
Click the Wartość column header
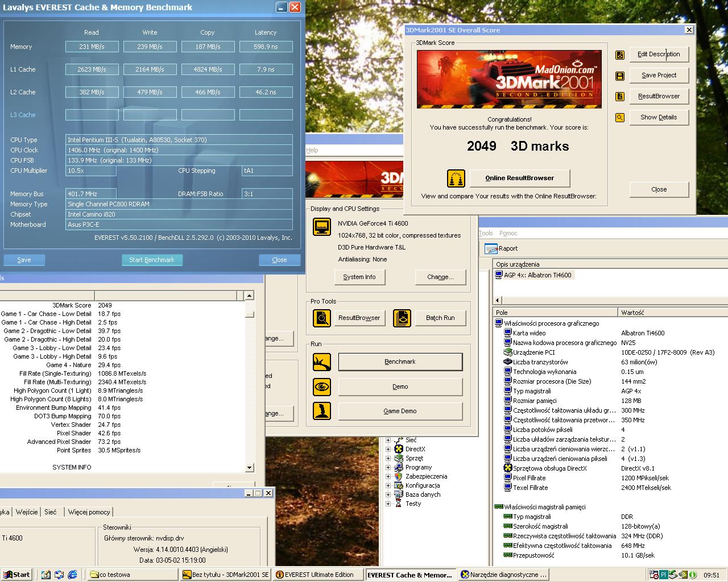tap(673, 313)
